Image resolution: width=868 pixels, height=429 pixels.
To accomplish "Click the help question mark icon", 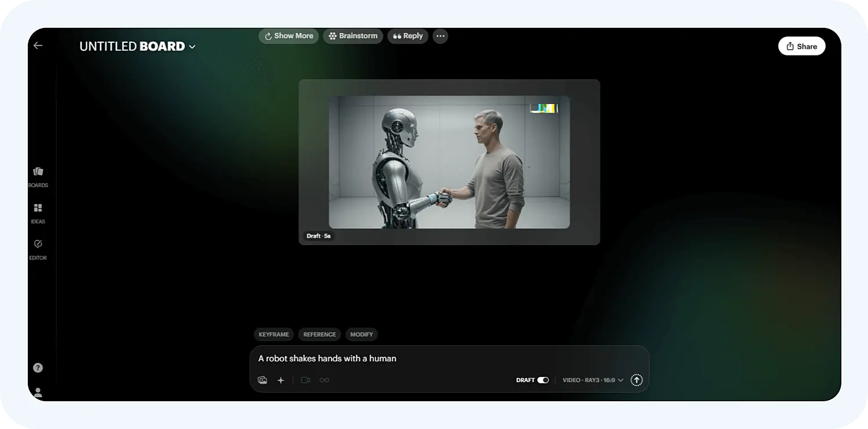I will pos(38,368).
